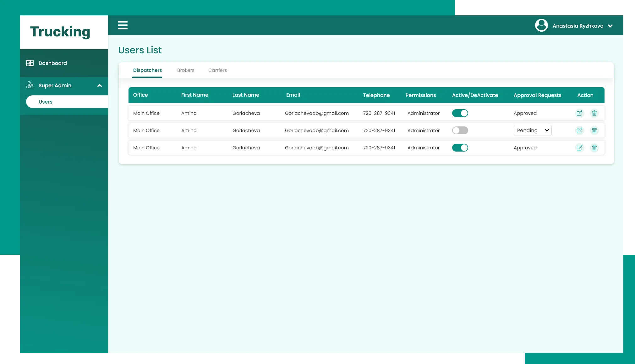Click the Active/DeActivate column header
The width and height of the screenshot is (635, 364).
coord(475,95)
